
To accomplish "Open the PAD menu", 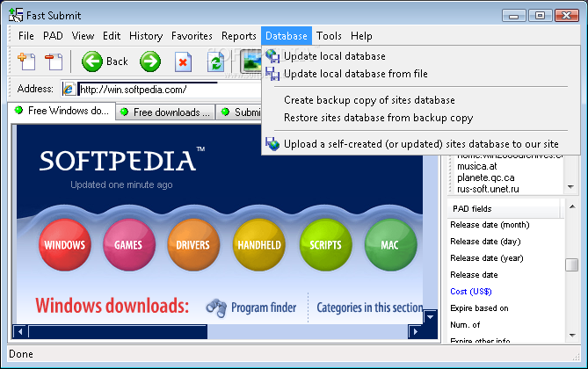I will (53, 36).
